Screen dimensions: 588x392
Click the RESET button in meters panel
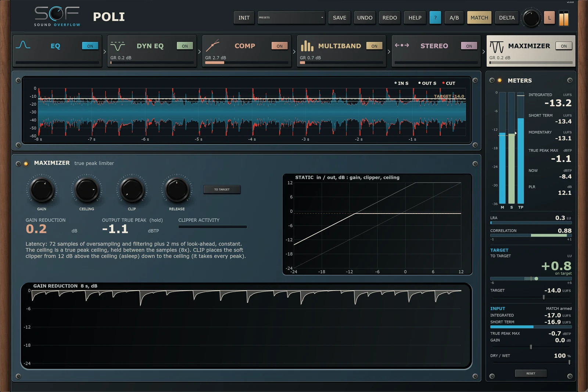(x=531, y=373)
